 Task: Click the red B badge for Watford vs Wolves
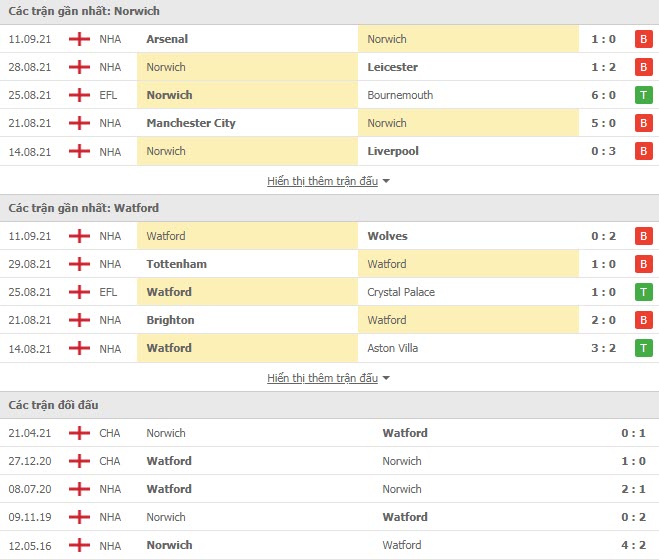(643, 236)
